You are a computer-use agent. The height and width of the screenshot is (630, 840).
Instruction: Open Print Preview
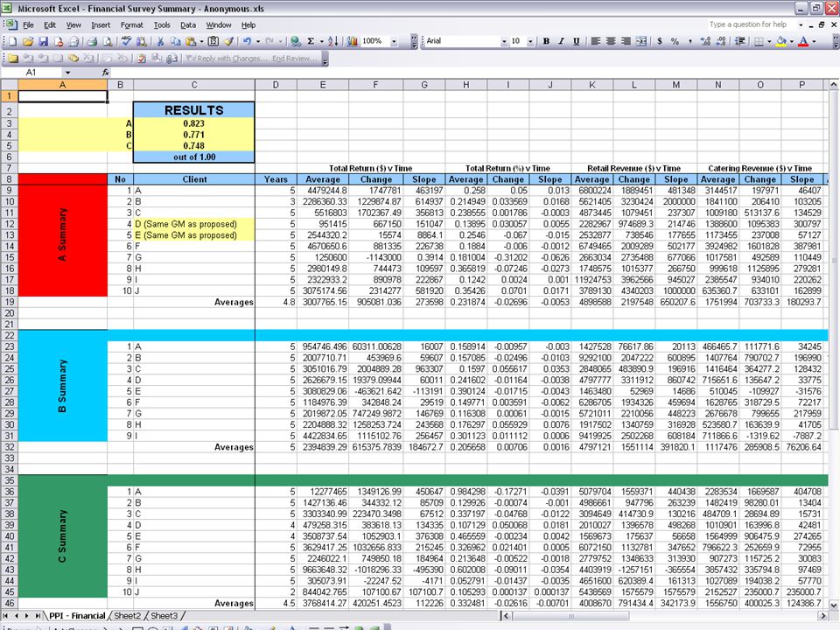(107, 41)
